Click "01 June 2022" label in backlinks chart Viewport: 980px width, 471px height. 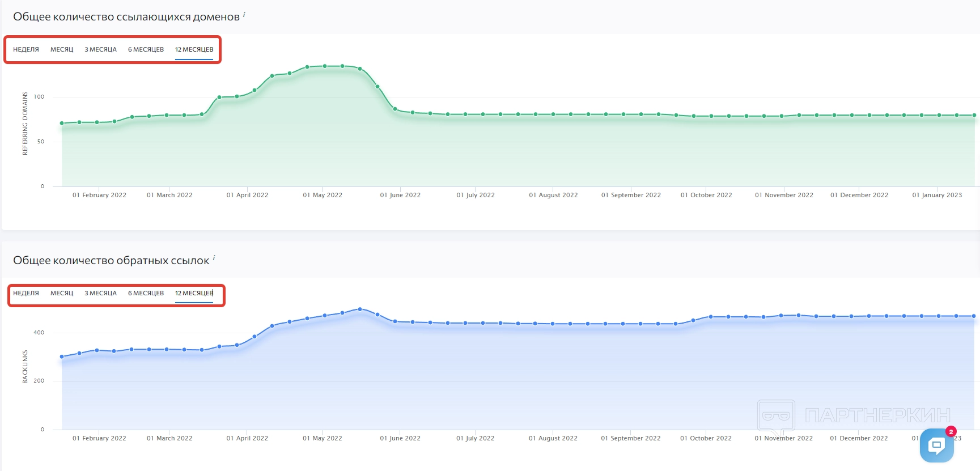(400, 438)
